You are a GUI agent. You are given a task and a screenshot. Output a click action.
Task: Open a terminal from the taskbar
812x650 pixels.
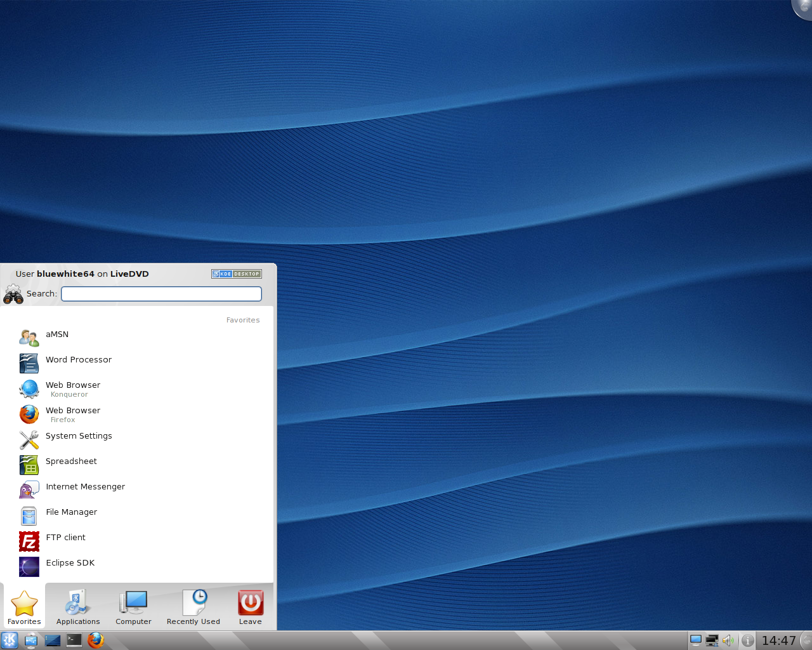(74, 640)
